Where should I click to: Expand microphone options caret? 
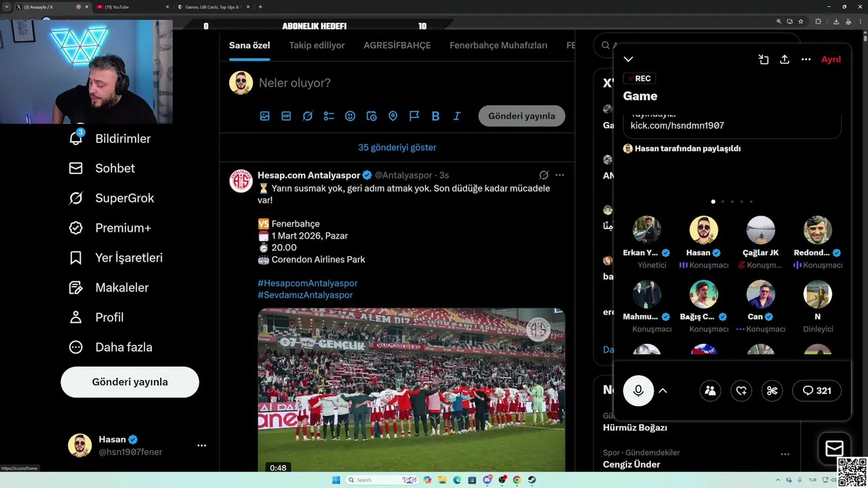pos(663,390)
